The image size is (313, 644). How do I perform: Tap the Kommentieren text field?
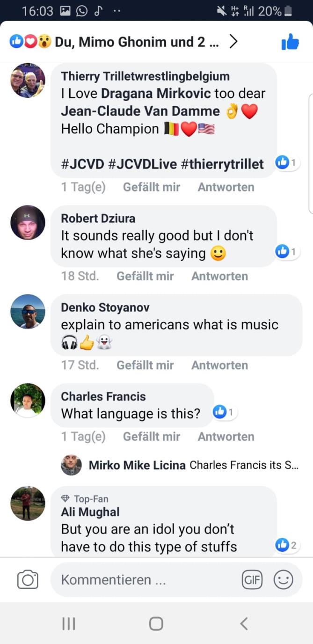pyautogui.click(x=145, y=580)
